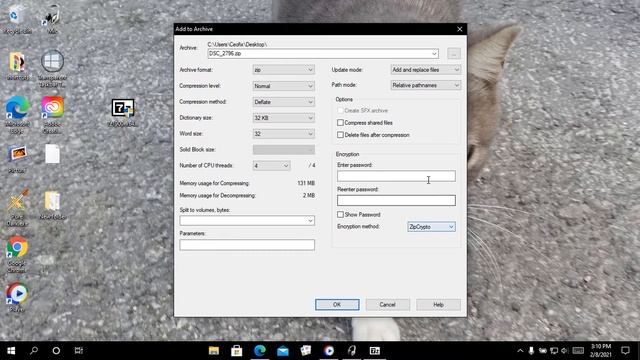This screenshot has height=360, width=640.
Task: Open the Solitaire cards taskbar icon
Action: pos(306,351)
